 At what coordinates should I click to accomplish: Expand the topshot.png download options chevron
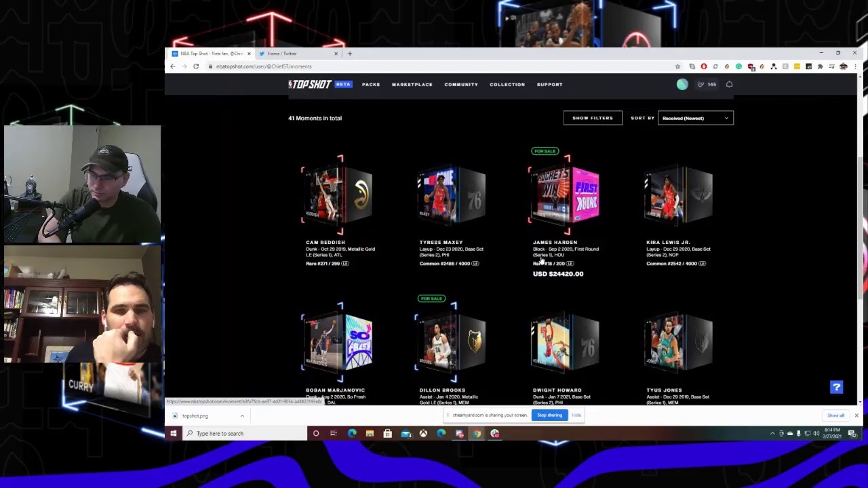pyautogui.click(x=242, y=415)
